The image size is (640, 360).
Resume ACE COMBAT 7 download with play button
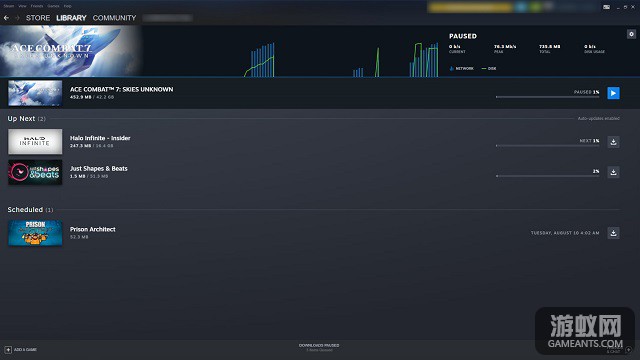613,93
